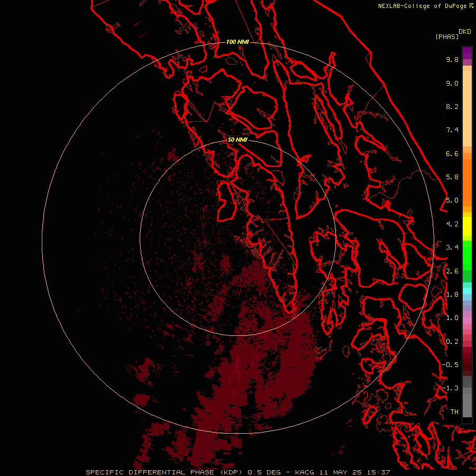
Task: Pick the pink band of the color scale
Action: coord(467,321)
